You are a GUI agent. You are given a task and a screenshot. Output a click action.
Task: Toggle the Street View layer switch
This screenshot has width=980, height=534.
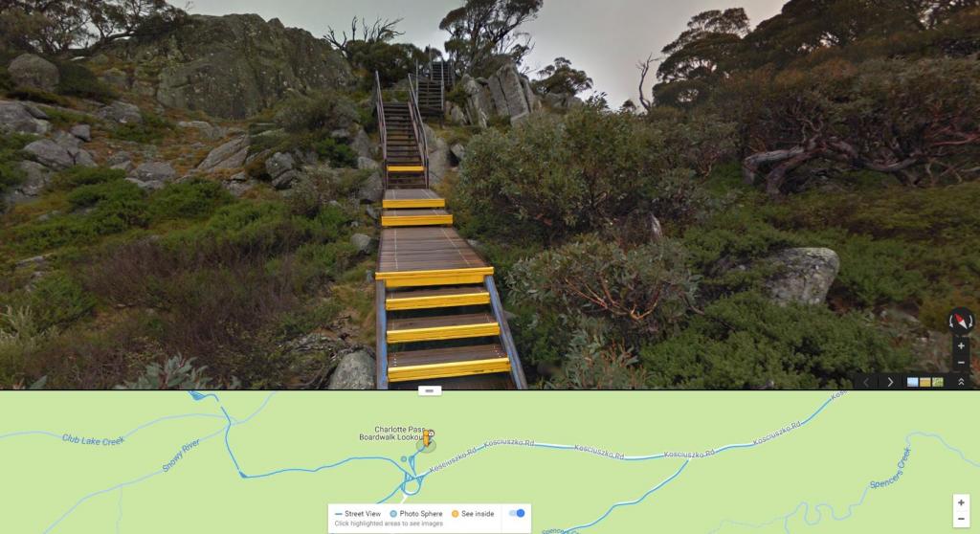tap(517, 513)
